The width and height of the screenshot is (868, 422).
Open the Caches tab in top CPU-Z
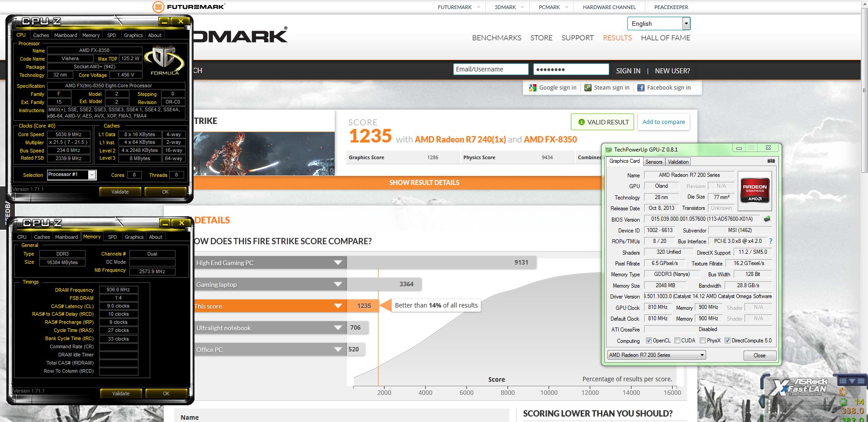(41, 35)
